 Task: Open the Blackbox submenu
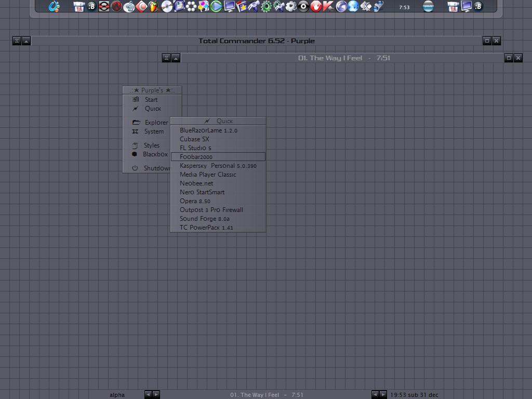[147, 154]
